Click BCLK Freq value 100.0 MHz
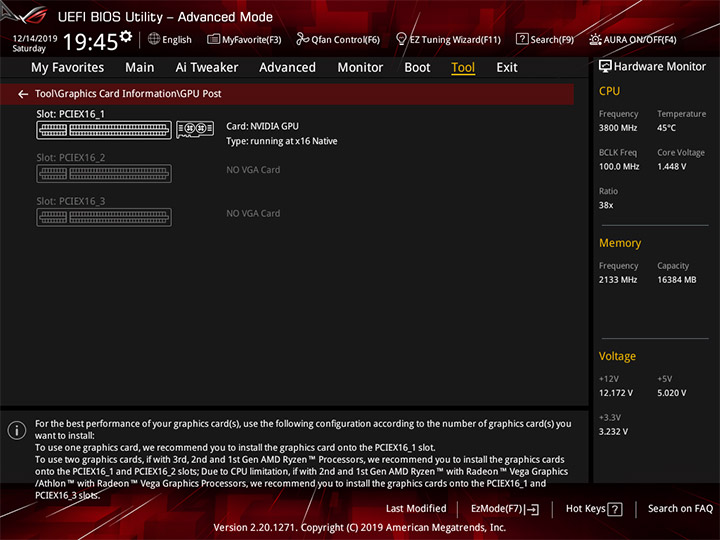Viewport: 720px width, 540px height. [619, 167]
